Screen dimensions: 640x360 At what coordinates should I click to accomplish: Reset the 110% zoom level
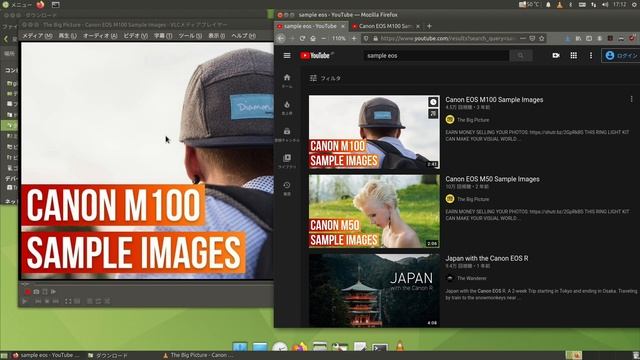pyautogui.click(x=338, y=38)
